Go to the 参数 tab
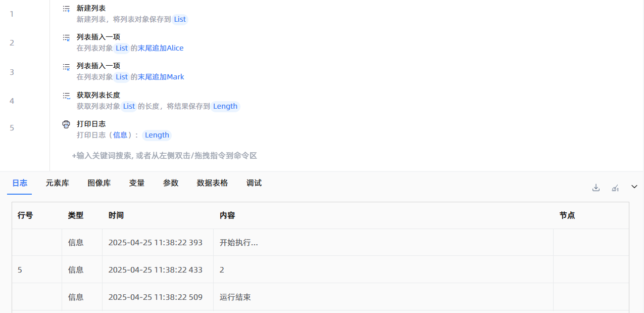 171,183
